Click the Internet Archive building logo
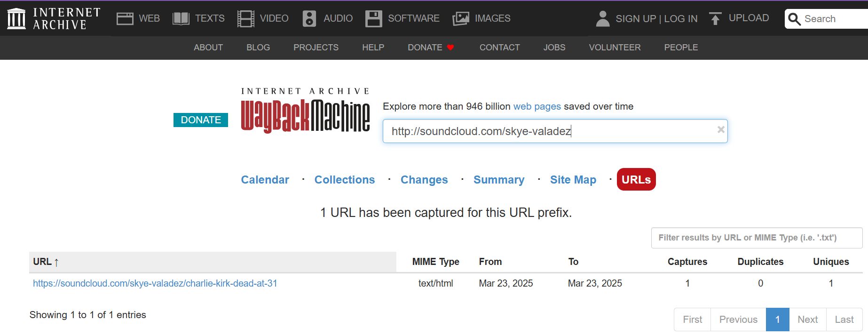 coord(16,19)
